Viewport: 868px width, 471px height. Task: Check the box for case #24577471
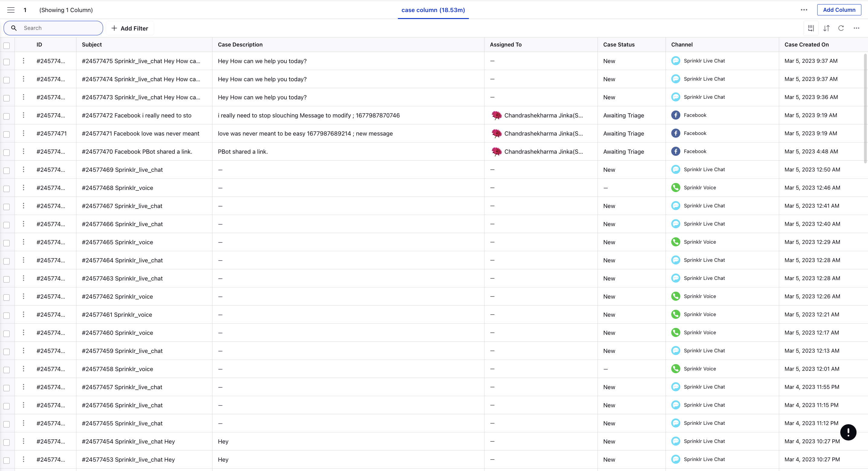[7, 134]
